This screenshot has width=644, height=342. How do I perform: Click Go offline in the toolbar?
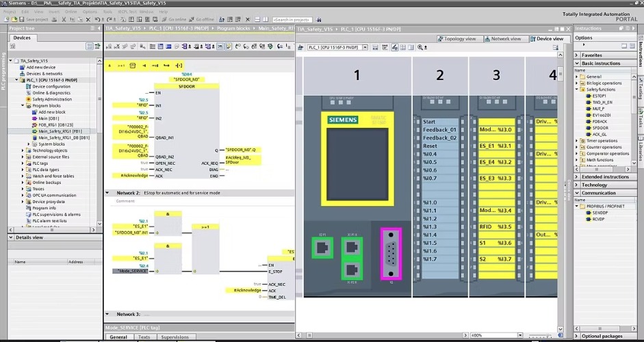[x=201, y=19]
